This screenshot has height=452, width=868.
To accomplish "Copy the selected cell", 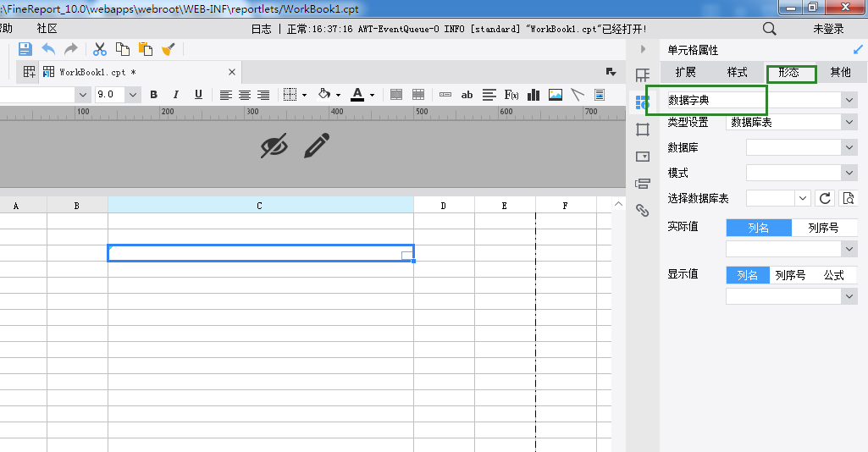I will (x=122, y=49).
